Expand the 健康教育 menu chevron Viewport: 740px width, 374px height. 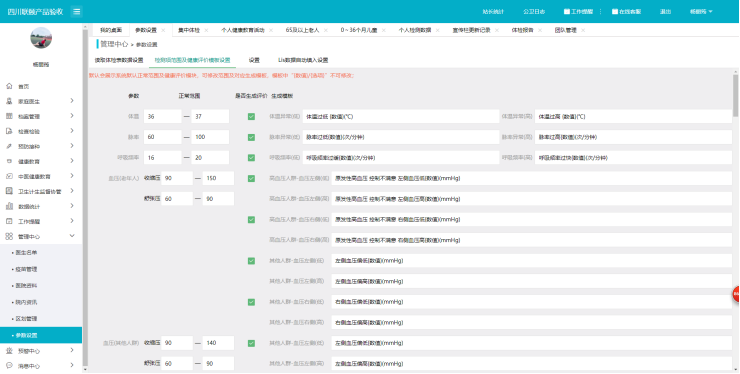72,161
